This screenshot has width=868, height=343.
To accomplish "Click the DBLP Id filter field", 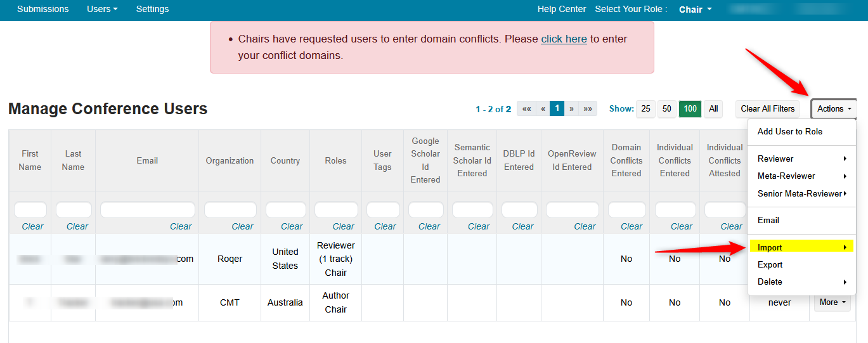I will (519, 210).
